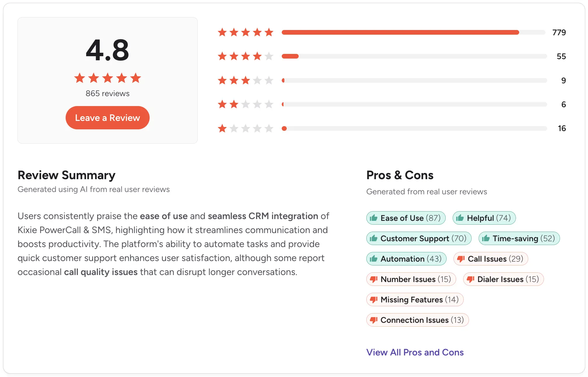
Task: Click thumbs-up icon on Time-saving tag
Action: (x=486, y=238)
